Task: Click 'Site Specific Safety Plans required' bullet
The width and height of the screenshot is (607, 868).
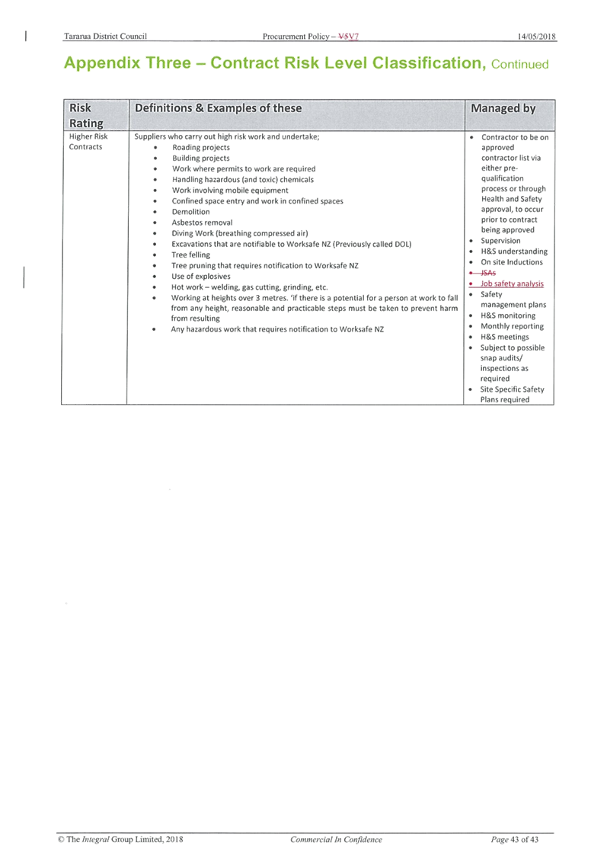Action: (x=512, y=394)
